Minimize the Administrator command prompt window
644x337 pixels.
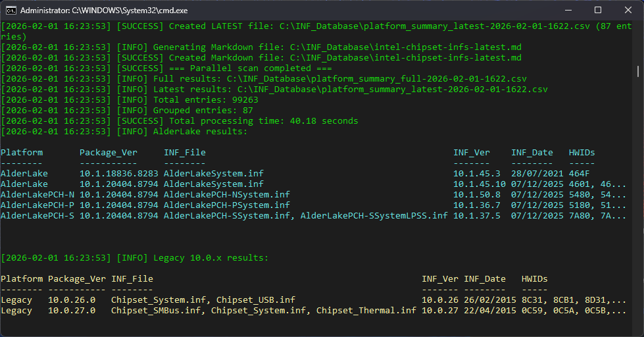tap(567, 11)
